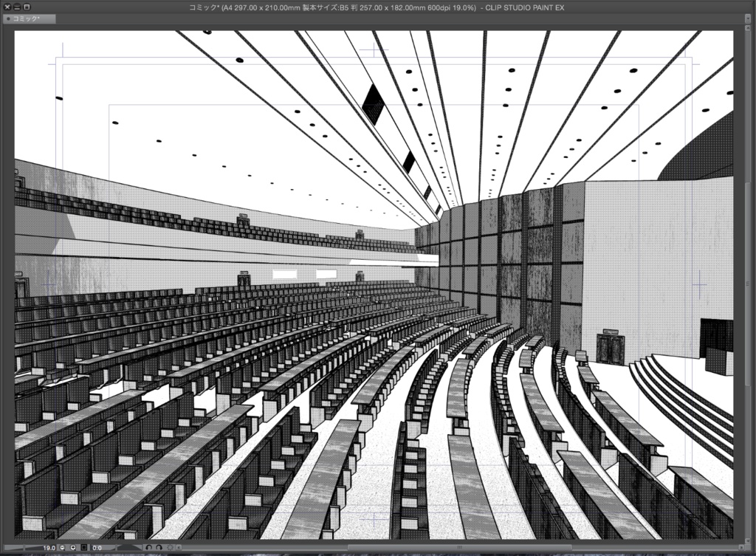Minimize the CLIP STUDIO PAINT window
The width and height of the screenshot is (756, 556).
[x=17, y=7]
